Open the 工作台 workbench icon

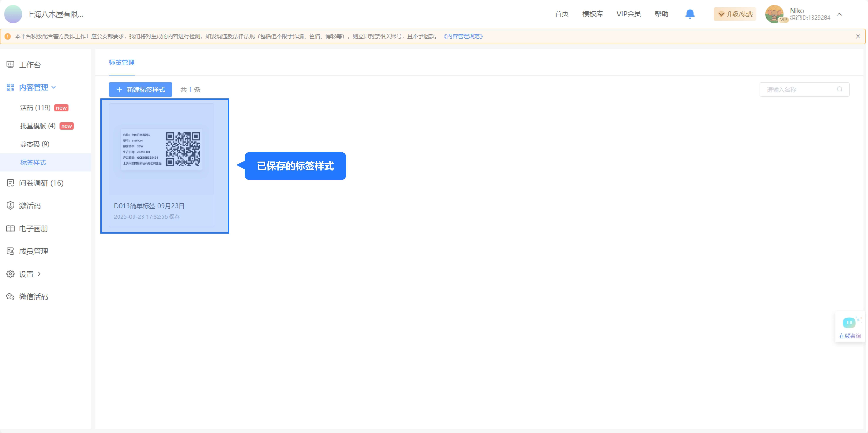pos(10,65)
